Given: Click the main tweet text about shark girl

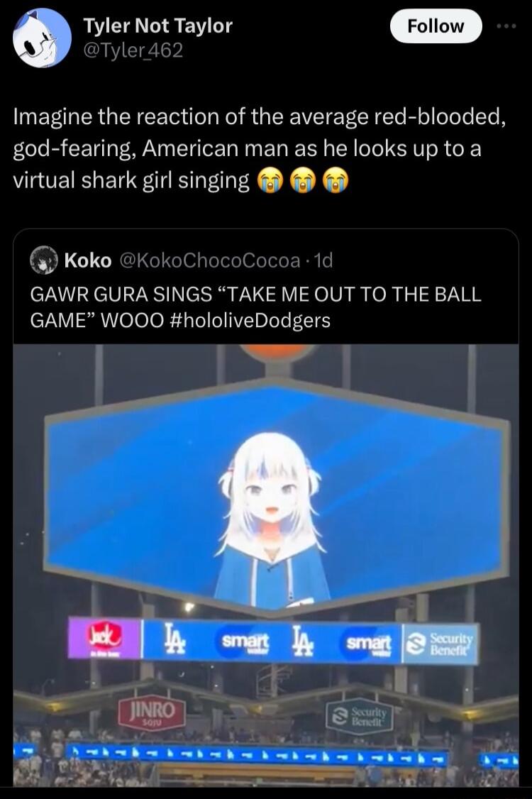Looking at the screenshot, I should tap(260, 148).
